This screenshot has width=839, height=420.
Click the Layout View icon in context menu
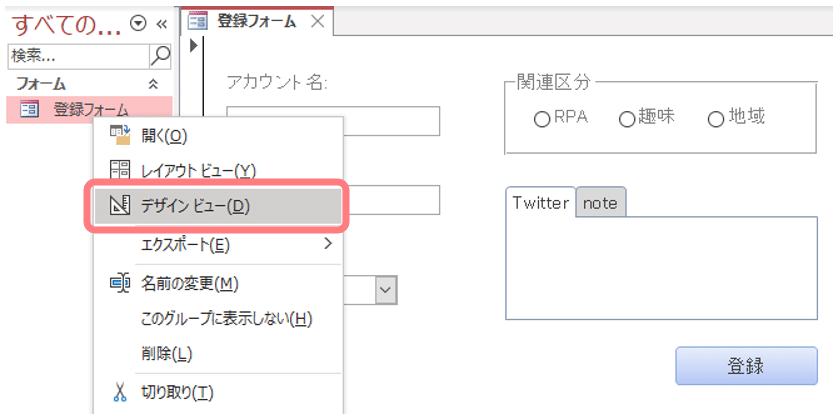(120, 171)
